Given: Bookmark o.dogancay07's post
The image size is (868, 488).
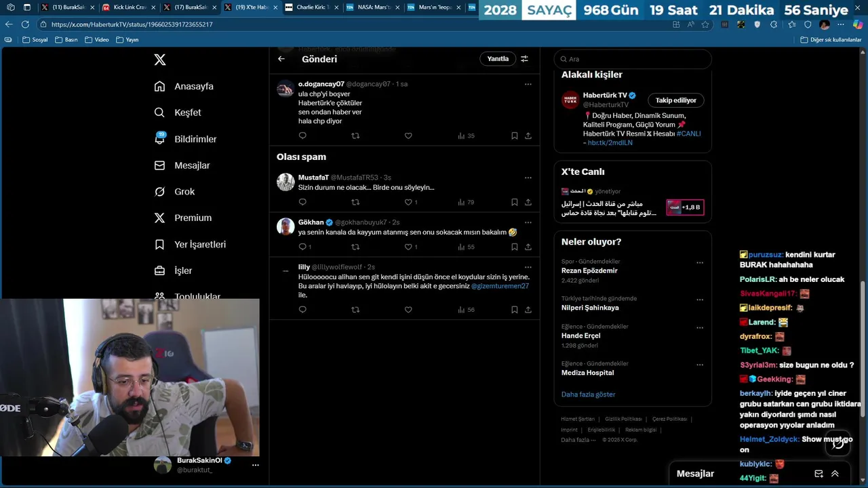Looking at the screenshot, I should click(515, 136).
